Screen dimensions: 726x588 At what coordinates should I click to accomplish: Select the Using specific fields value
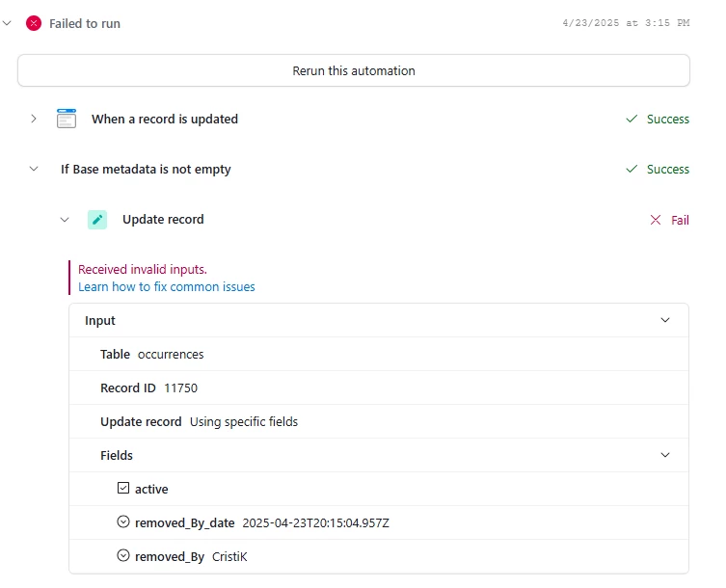pos(244,422)
